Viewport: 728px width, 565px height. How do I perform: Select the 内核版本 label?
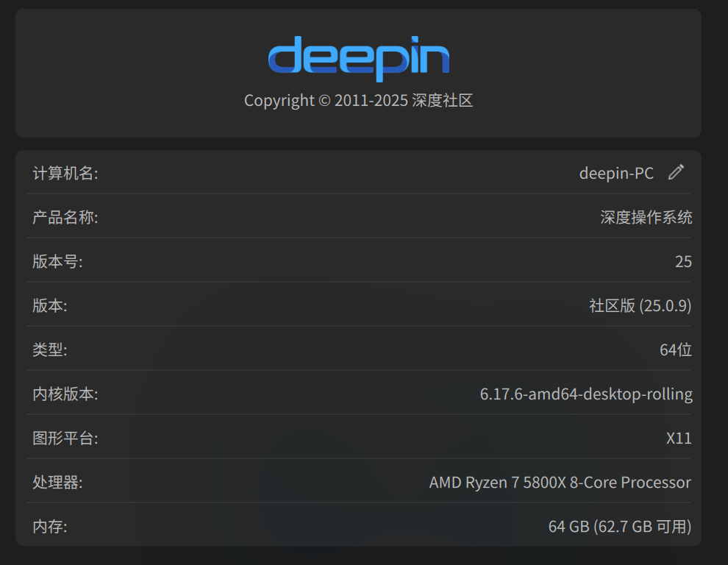point(65,394)
